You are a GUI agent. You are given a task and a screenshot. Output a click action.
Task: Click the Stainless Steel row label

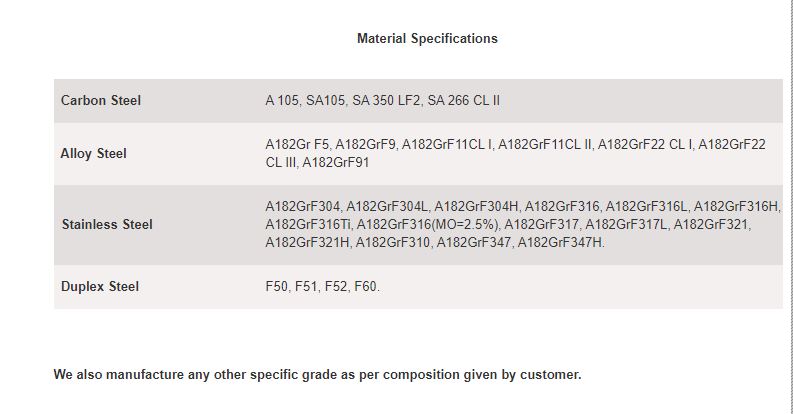[x=107, y=225]
